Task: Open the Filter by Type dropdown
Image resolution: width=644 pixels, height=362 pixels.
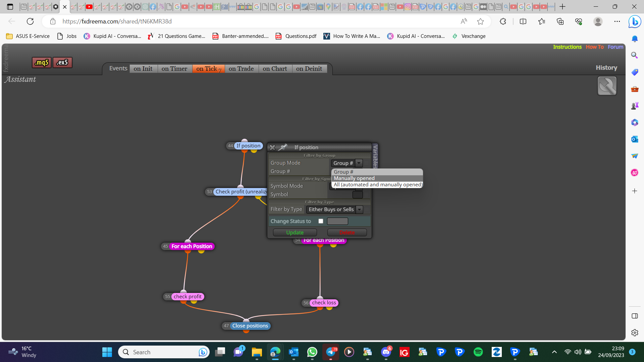Action: pyautogui.click(x=335, y=209)
